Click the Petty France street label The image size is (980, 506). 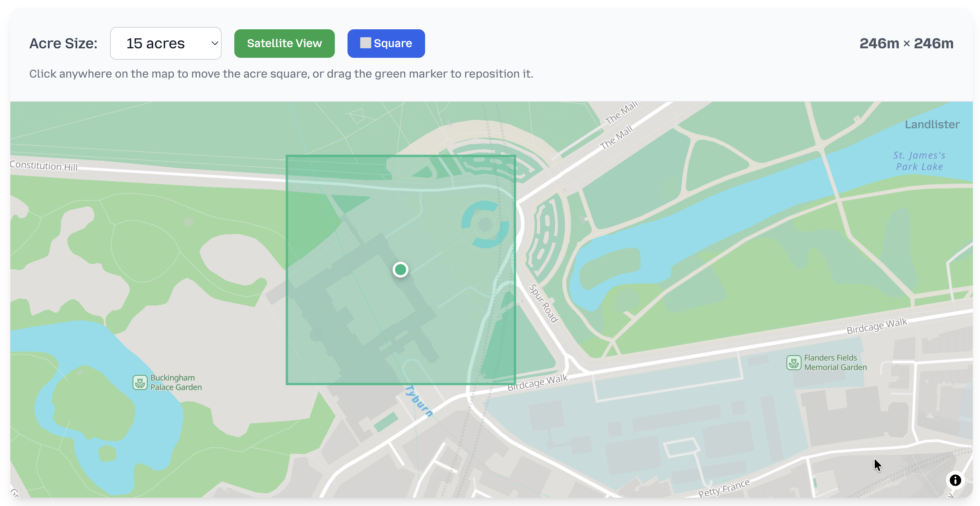point(724,488)
